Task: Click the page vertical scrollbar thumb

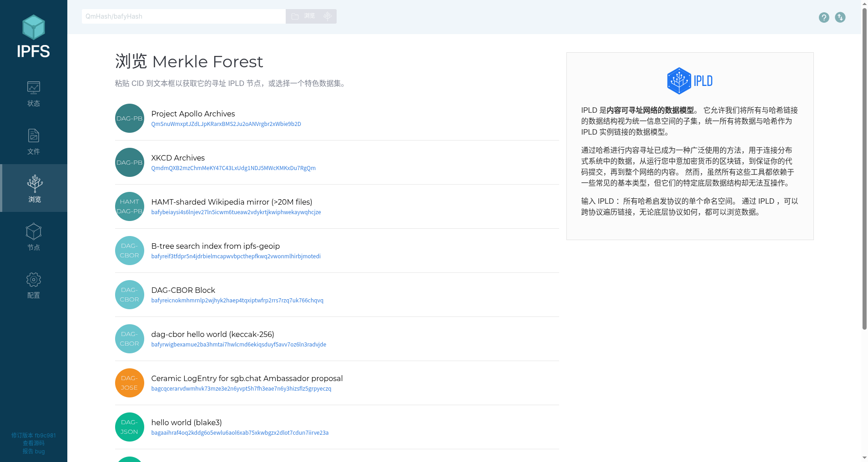Action: (864, 168)
